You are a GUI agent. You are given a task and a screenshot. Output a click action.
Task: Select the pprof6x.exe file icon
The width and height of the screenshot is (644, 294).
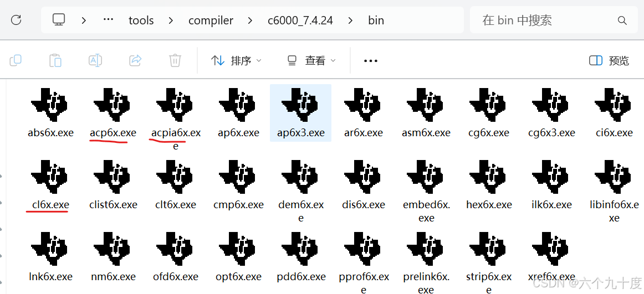click(362, 249)
